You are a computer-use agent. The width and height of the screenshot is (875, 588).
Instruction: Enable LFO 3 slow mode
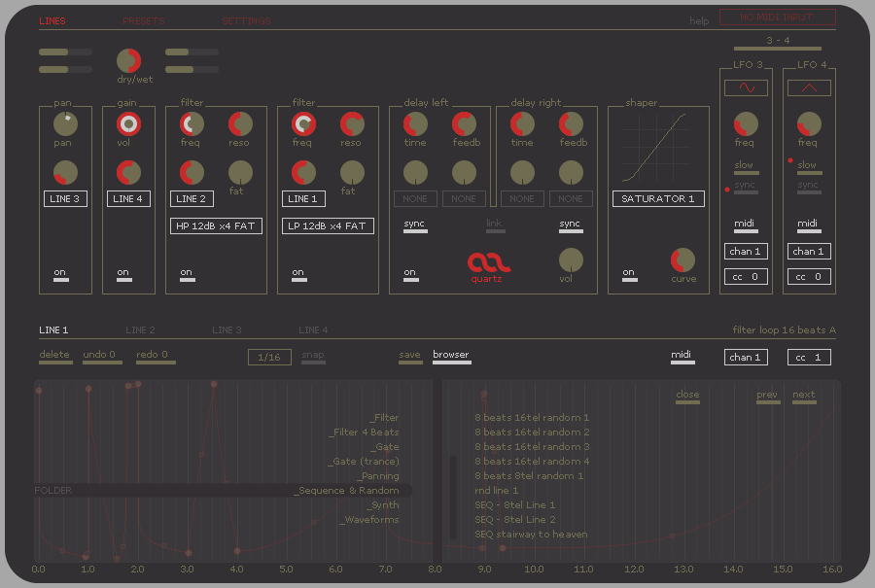(745, 168)
